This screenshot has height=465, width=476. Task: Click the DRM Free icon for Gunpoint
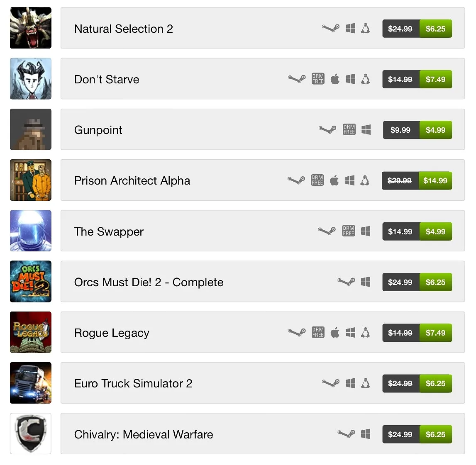pyautogui.click(x=349, y=130)
